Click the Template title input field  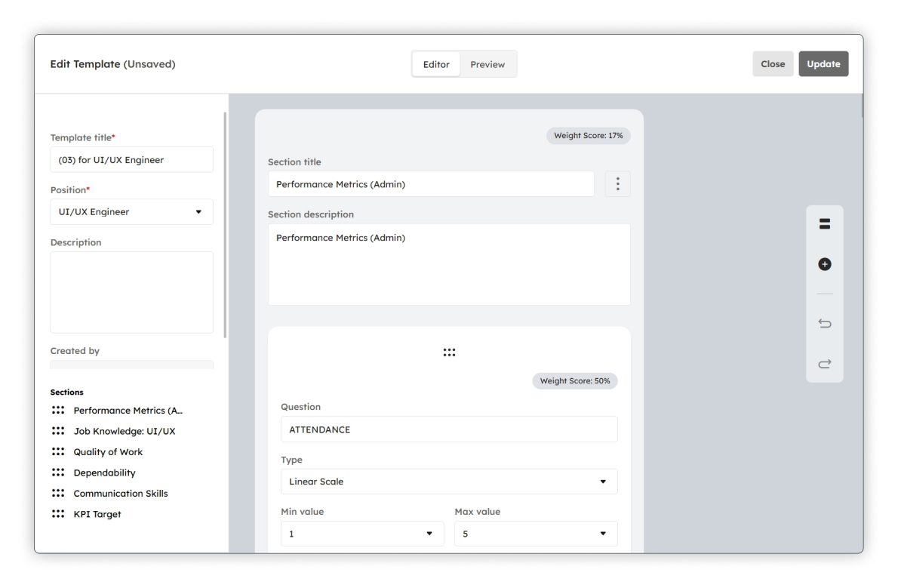[132, 160]
